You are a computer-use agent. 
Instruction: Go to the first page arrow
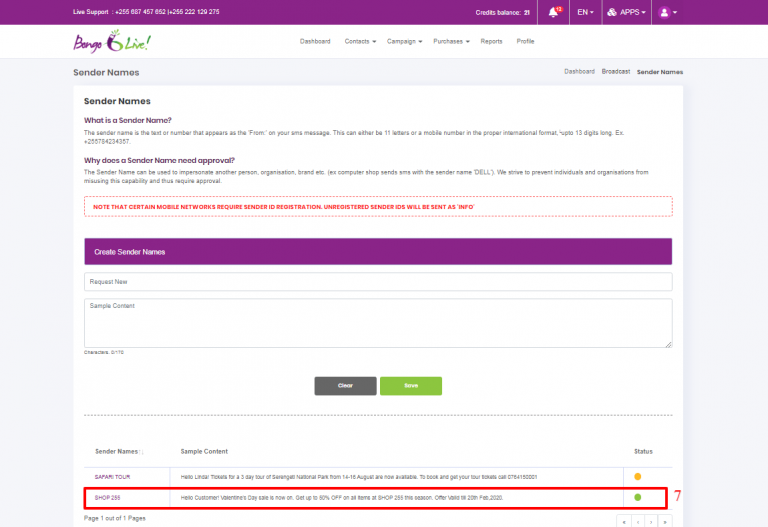(x=624, y=521)
